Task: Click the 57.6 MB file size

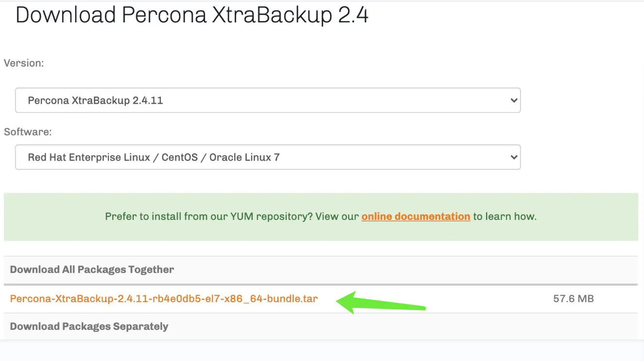Action: (574, 299)
